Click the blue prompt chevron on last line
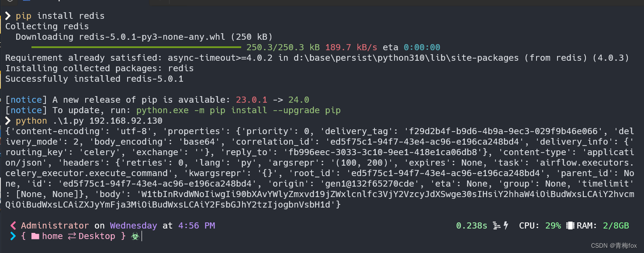The image size is (644, 253). 13,236
